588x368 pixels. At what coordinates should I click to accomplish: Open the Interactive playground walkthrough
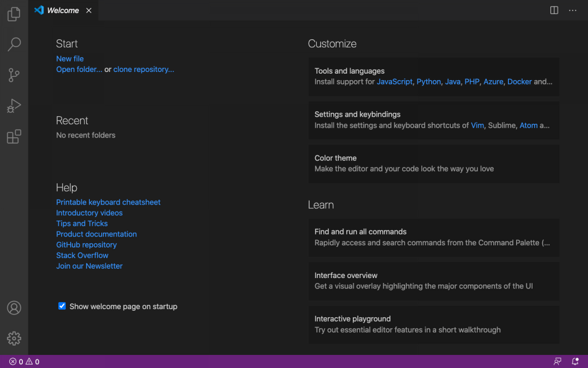[x=433, y=324]
